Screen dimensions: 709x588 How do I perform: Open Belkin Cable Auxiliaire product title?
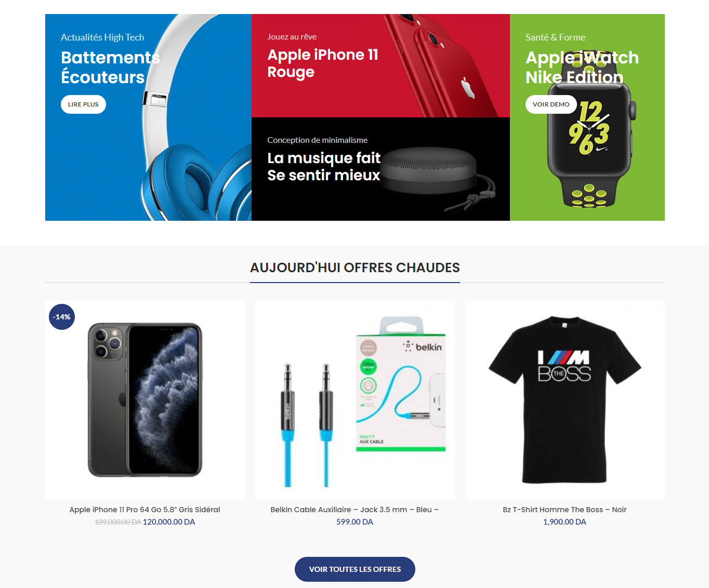coord(355,510)
